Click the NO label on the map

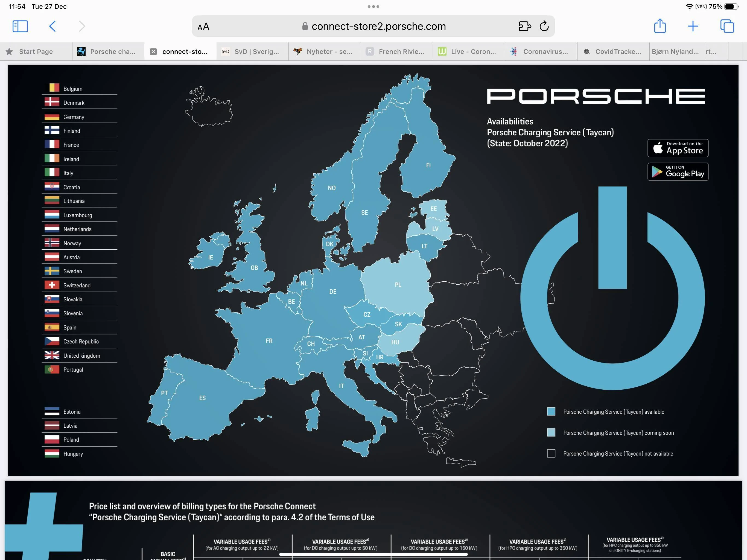click(x=331, y=188)
